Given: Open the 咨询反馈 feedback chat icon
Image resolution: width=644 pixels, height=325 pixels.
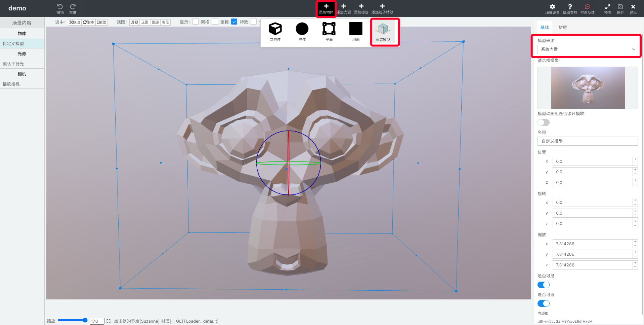Looking at the screenshot, I should pyautogui.click(x=587, y=7).
